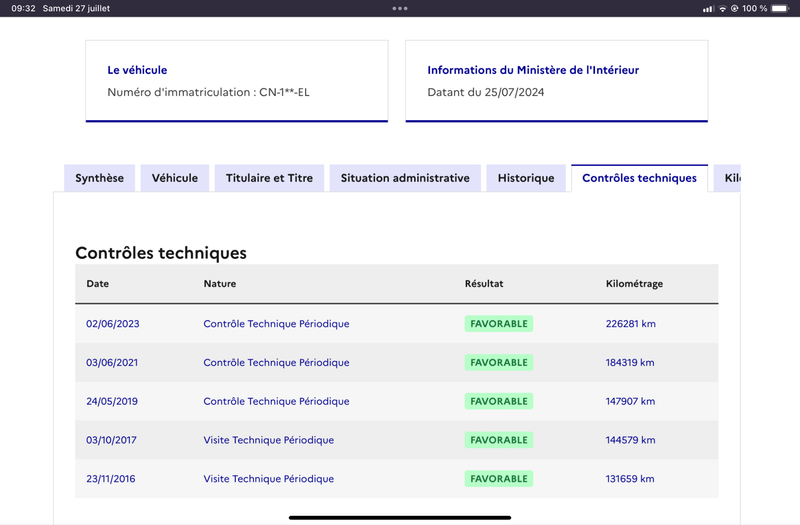Click the FAVORABLE badge for 03/10/2017
The height and width of the screenshot is (525, 800).
(499, 440)
